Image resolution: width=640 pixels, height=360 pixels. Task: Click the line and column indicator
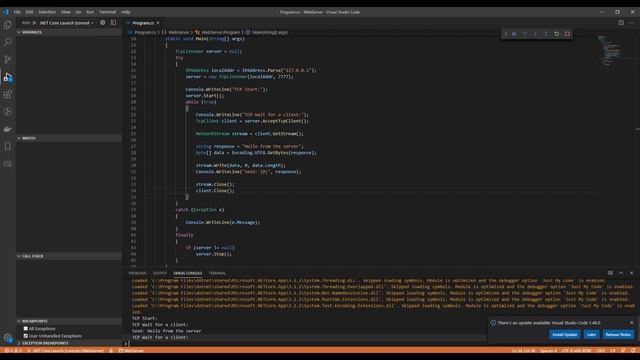(x=523, y=351)
